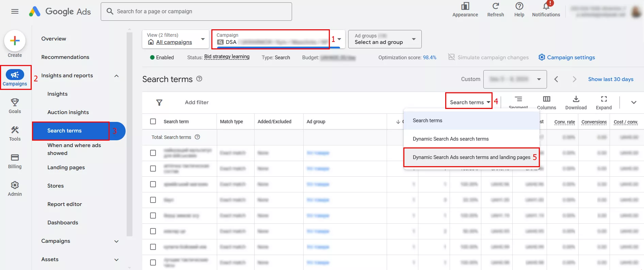Viewport: 644px width, 270px height.
Task: Check the third search term row
Action: pos(153,184)
